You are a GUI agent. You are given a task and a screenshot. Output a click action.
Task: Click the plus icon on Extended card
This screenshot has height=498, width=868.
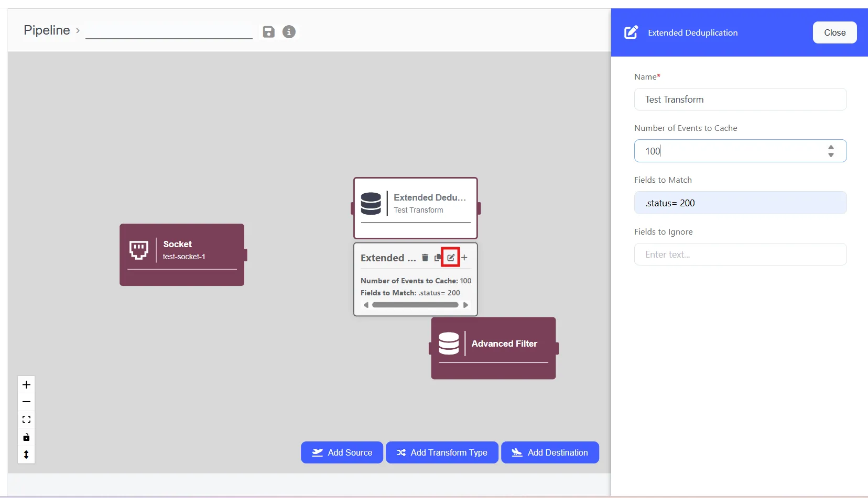point(464,258)
